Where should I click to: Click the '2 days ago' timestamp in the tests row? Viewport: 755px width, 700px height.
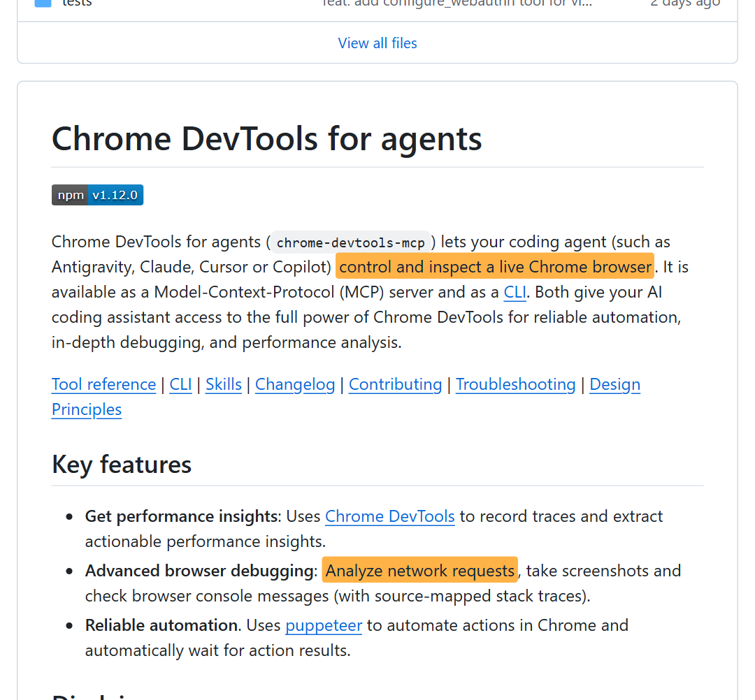[x=684, y=3]
